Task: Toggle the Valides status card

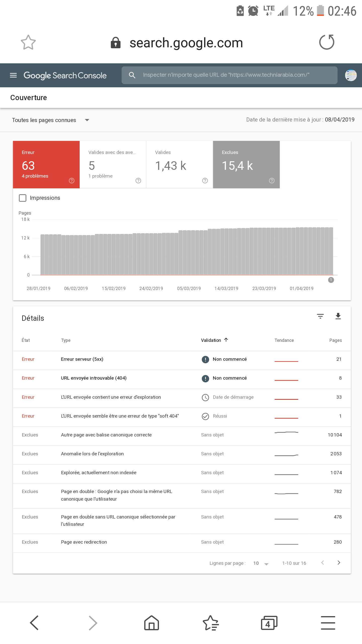Action: point(179,165)
